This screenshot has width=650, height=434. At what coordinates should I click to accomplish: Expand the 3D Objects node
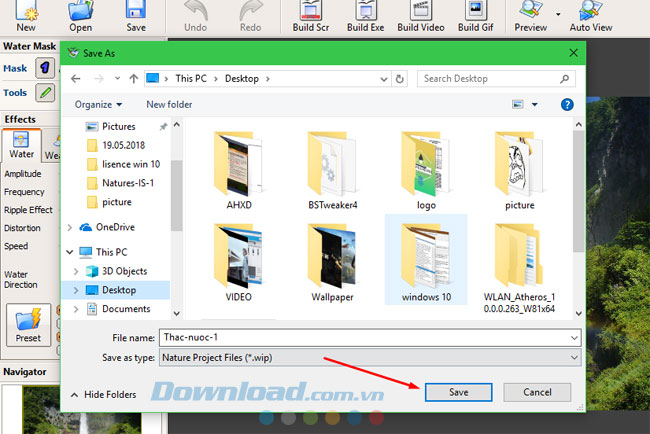pos(76,271)
